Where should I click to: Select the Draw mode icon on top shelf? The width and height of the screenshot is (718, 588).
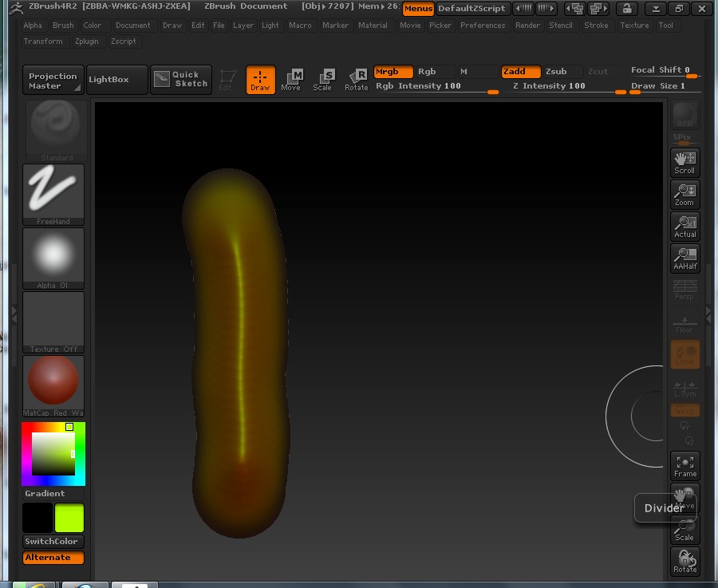coord(260,80)
